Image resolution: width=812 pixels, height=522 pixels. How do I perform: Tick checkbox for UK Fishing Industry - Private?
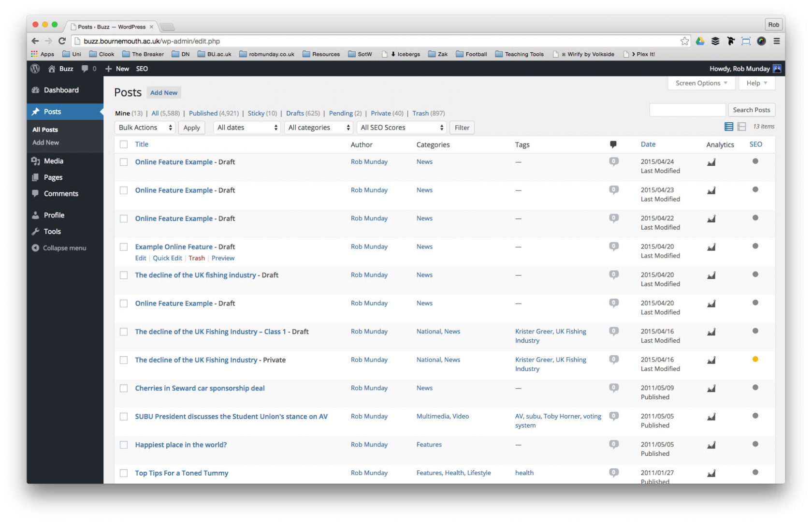tap(124, 360)
